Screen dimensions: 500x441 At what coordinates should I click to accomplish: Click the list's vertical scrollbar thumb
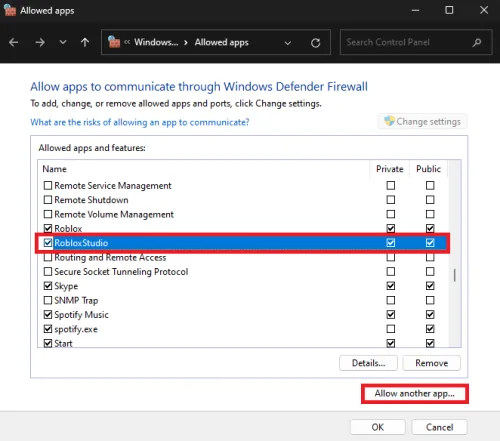455,276
